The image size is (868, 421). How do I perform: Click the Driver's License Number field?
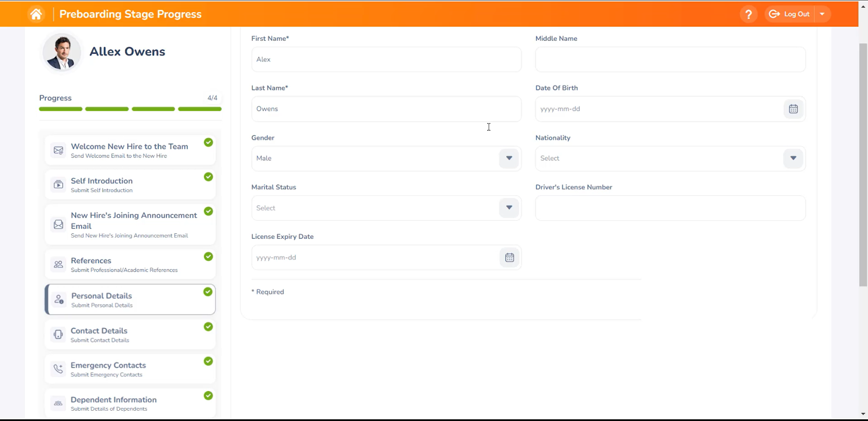[671, 208]
